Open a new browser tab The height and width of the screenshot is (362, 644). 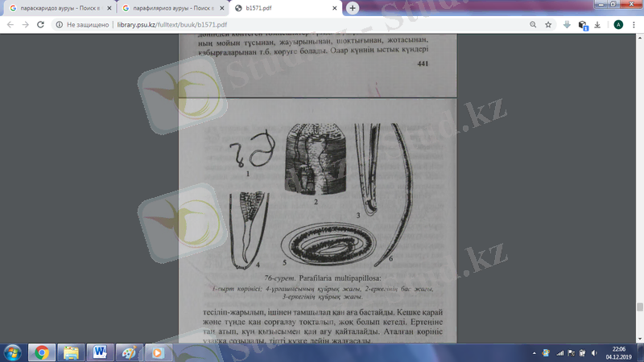tap(353, 8)
